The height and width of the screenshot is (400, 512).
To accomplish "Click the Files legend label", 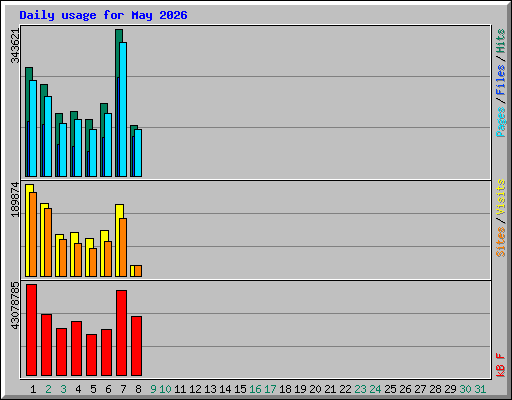I will pos(500,79).
